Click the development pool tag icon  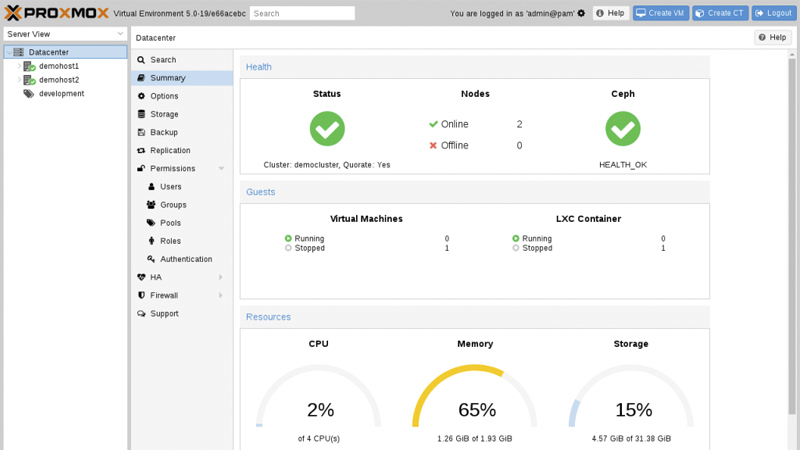tap(29, 94)
